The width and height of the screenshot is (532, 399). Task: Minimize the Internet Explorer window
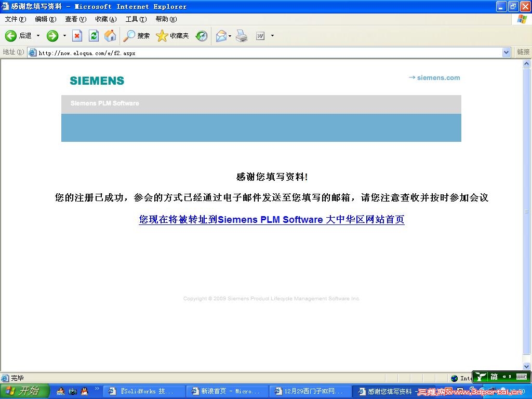tap(501, 6)
